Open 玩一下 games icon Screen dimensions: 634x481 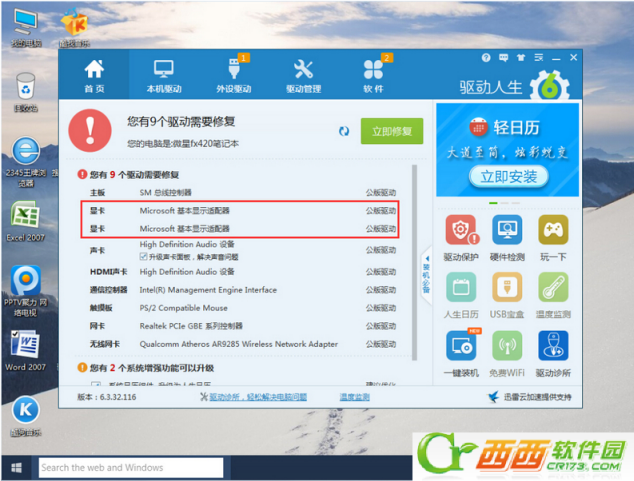click(x=553, y=238)
